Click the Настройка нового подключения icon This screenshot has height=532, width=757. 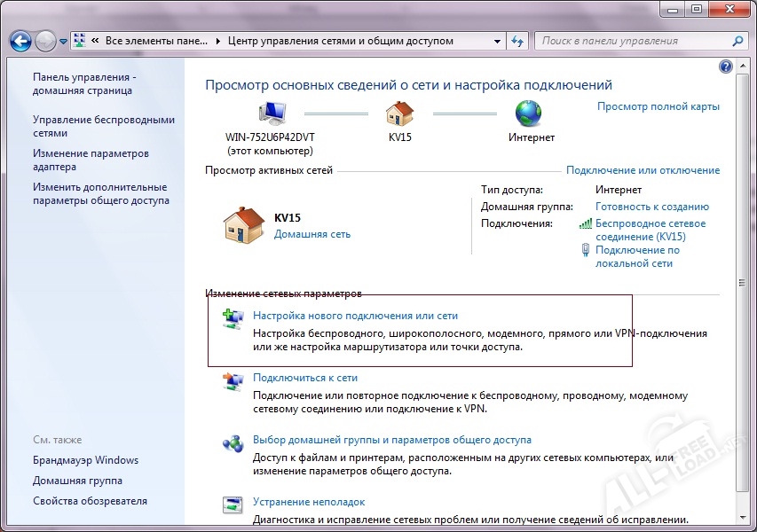[x=233, y=317]
